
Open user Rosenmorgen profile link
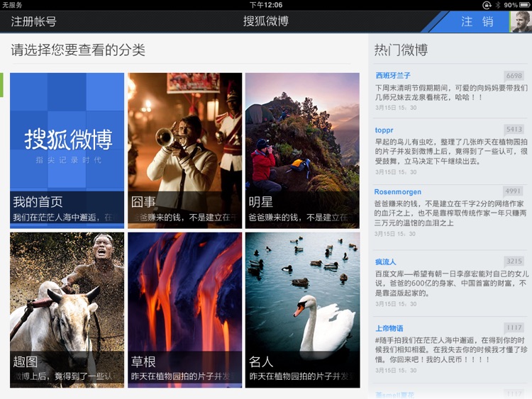coord(398,192)
